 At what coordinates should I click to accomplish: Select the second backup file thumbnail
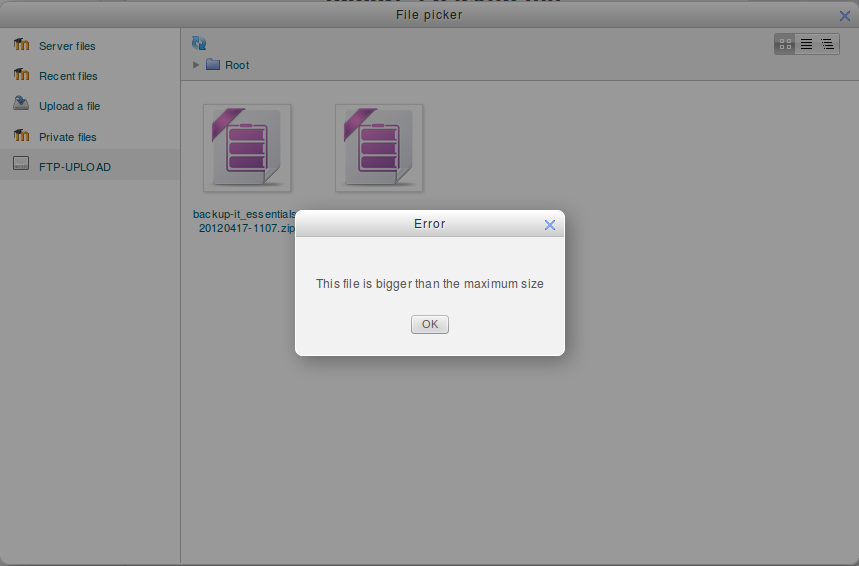[x=379, y=148]
